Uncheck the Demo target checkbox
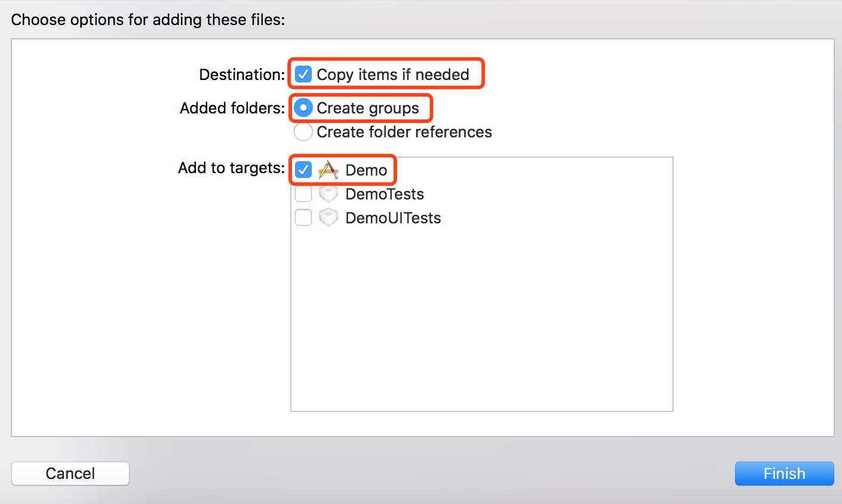 point(303,170)
